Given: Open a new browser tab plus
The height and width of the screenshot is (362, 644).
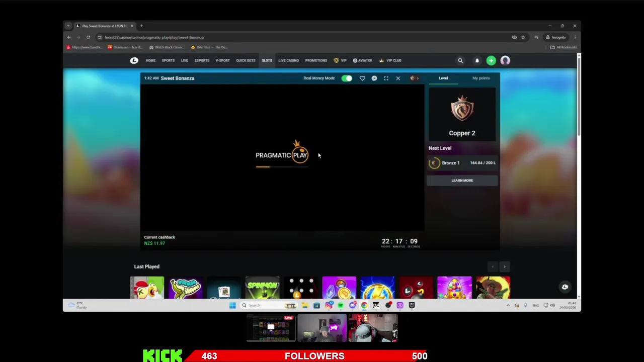Looking at the screenshot, I should [141, 26].
